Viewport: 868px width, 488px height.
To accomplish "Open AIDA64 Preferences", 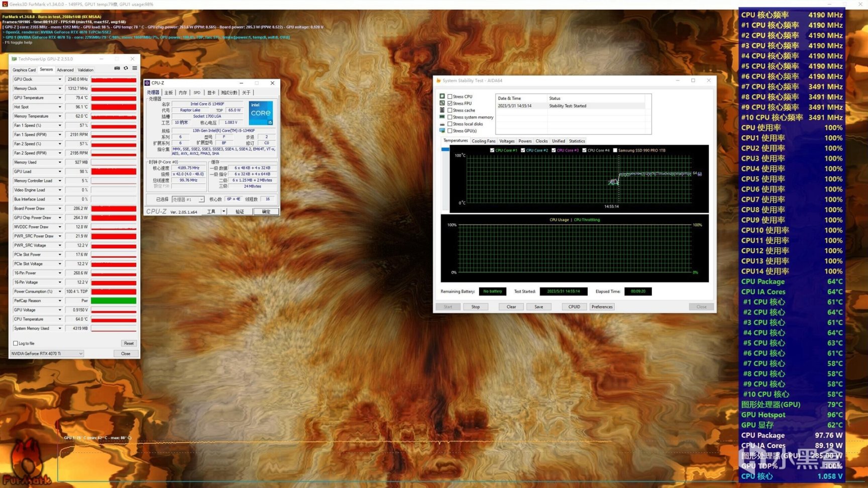I will point(602,307).
